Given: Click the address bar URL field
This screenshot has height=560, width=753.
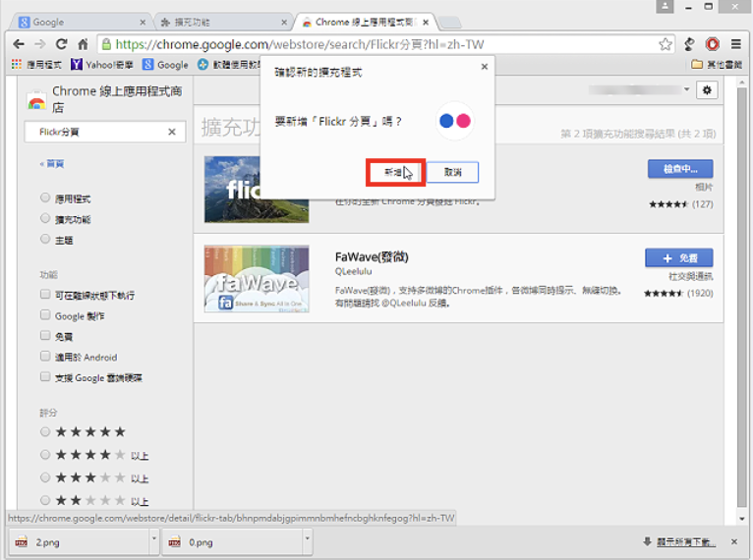Looking at the screenshot, I should tap(384, 44).
